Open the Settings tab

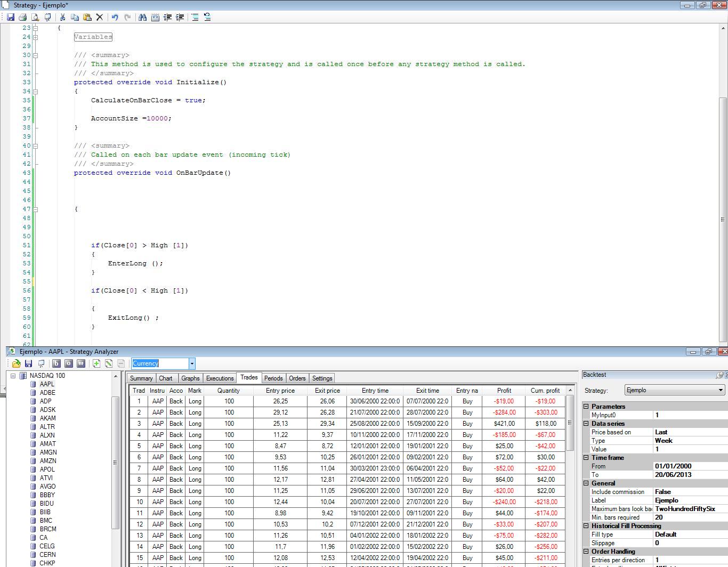coord(322,378)
